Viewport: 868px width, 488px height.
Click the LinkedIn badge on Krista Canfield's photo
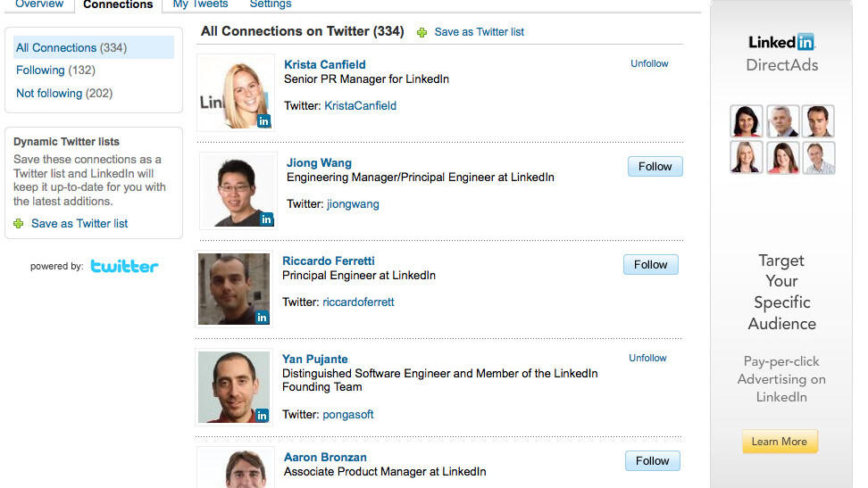pos(263,121)
